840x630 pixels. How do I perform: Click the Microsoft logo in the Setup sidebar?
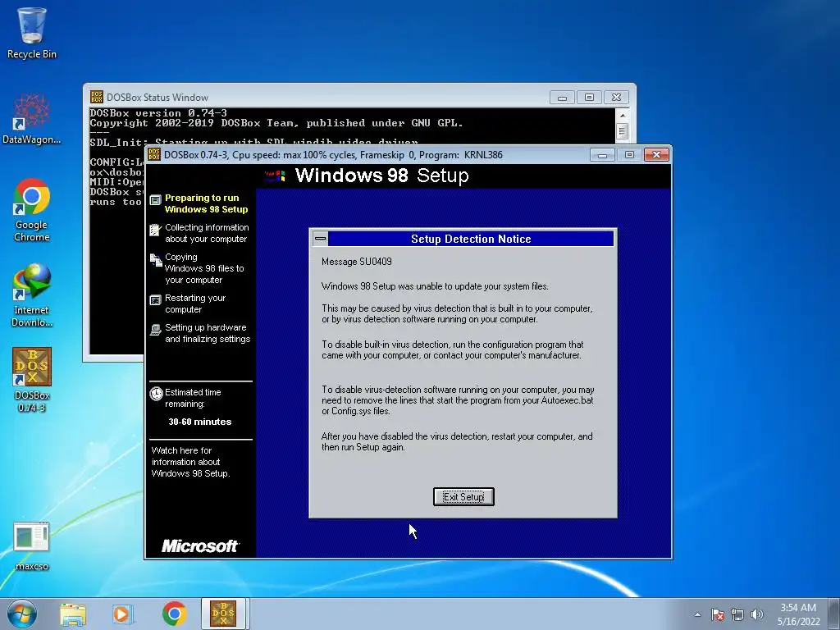coord(200,546)
